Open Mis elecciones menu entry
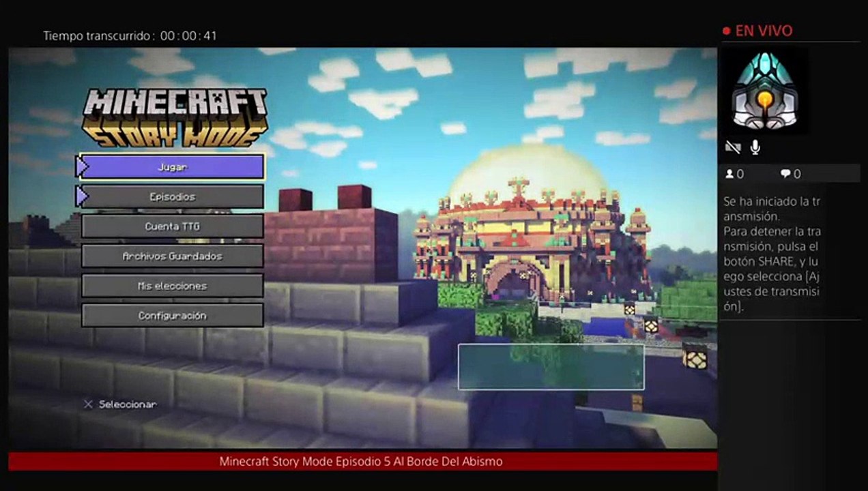This screenshot has width=868, height=491. pos(172,286)
